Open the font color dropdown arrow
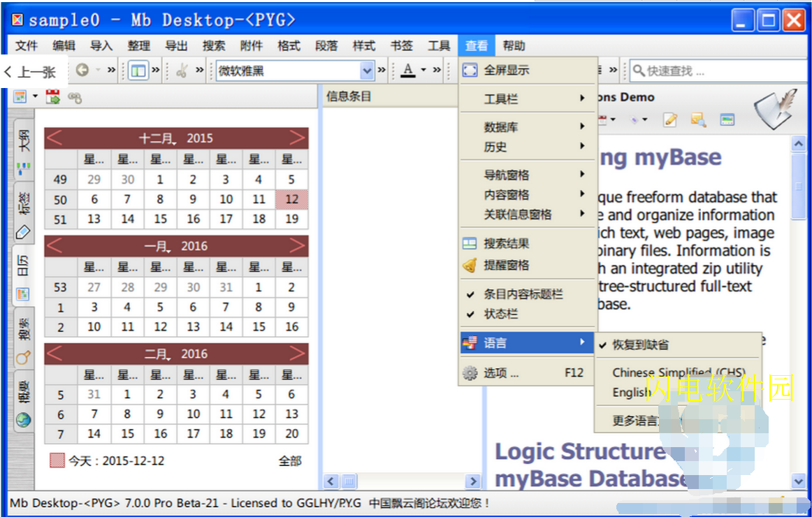 click(423, 70)
